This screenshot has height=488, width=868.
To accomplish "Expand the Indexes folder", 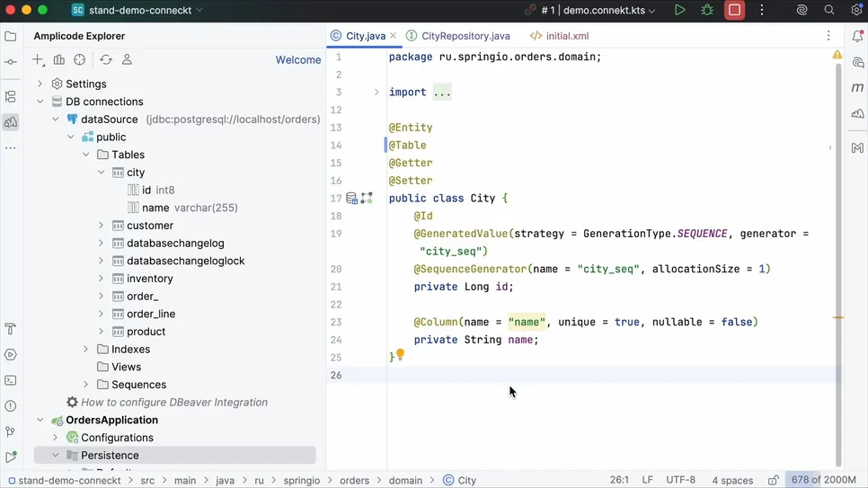I will (x=85, y=350).
